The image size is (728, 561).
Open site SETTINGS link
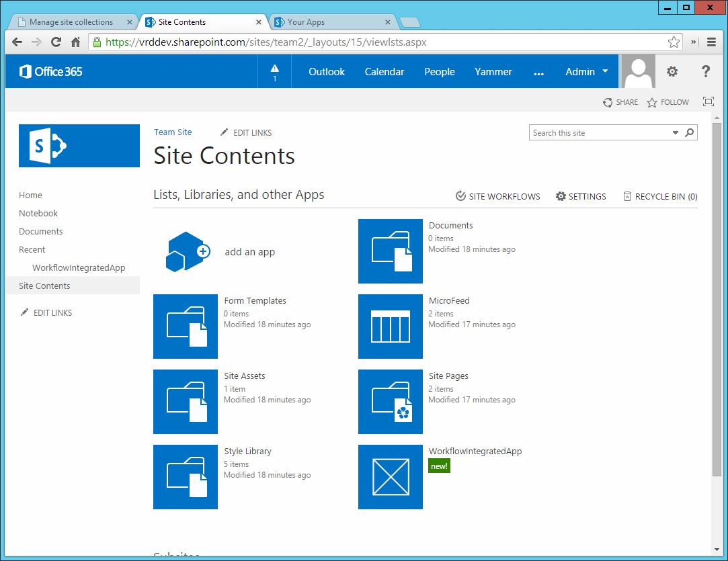581,196
